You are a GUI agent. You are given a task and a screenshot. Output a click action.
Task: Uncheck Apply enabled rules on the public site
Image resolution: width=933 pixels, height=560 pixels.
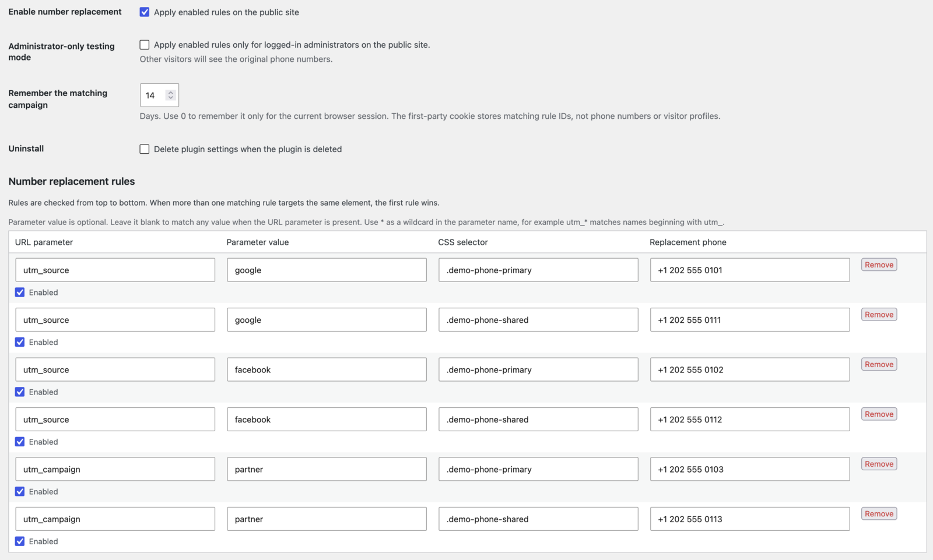(145, 12)
